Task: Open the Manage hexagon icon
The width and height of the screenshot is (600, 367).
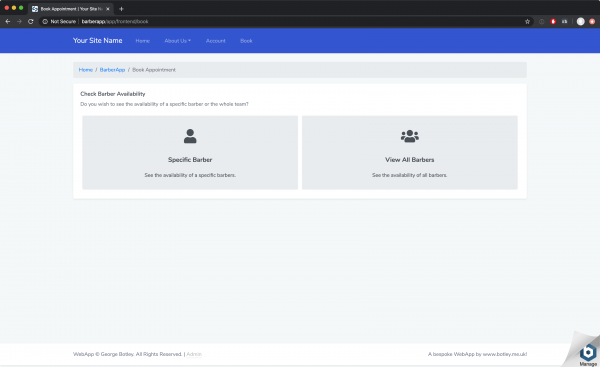Action: [x=588, y=353]
